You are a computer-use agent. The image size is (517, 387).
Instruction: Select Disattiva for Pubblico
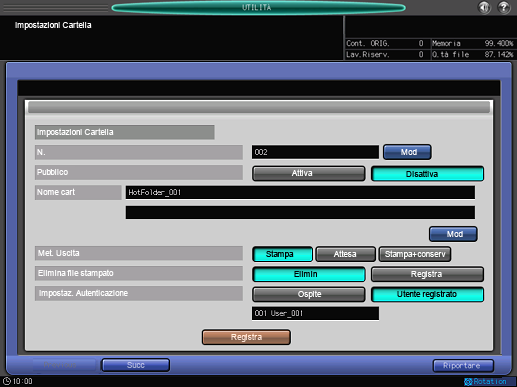428,174
